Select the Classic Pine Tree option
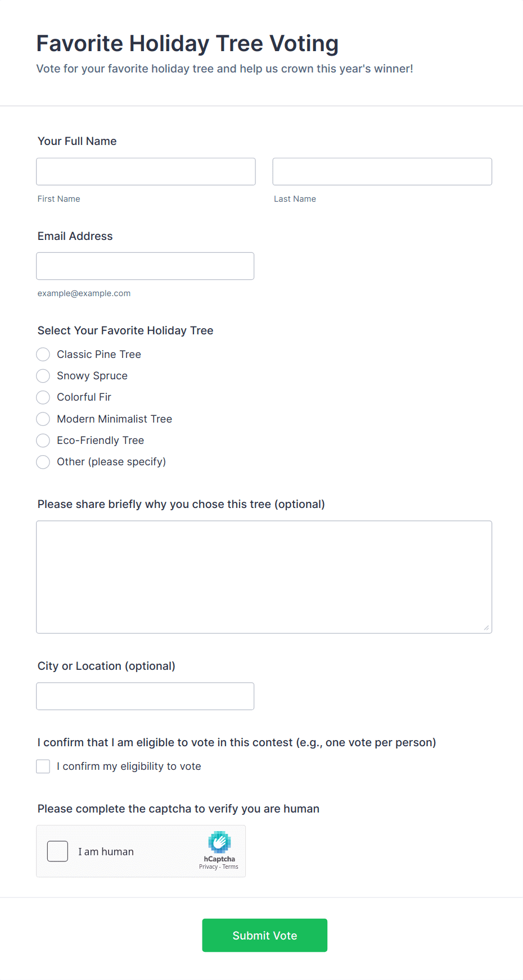Image resolution: width=523 pixels, height=980 pixels. pos(43,354)
